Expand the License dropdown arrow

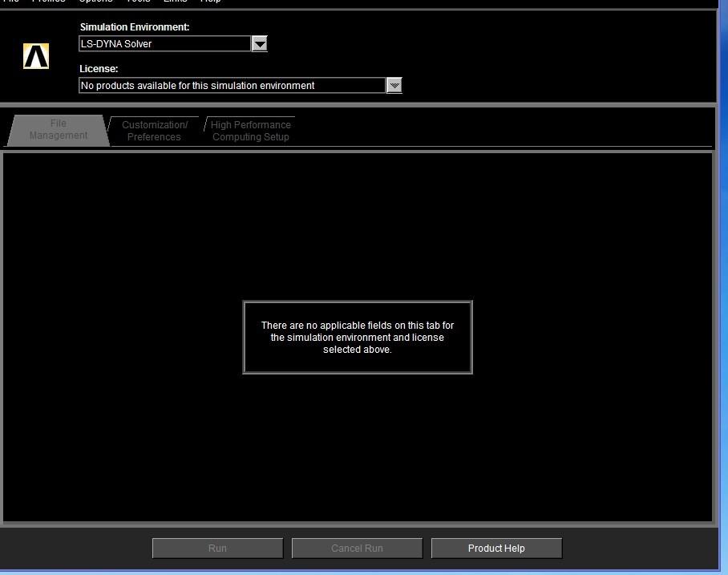coord(394,86)
